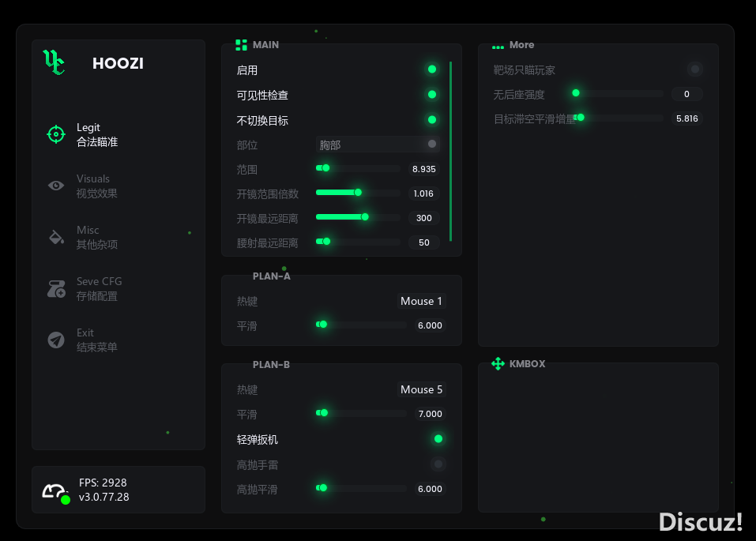Click the Seve CFG storage icon
The image size is (756, 541).
(55, 289)
